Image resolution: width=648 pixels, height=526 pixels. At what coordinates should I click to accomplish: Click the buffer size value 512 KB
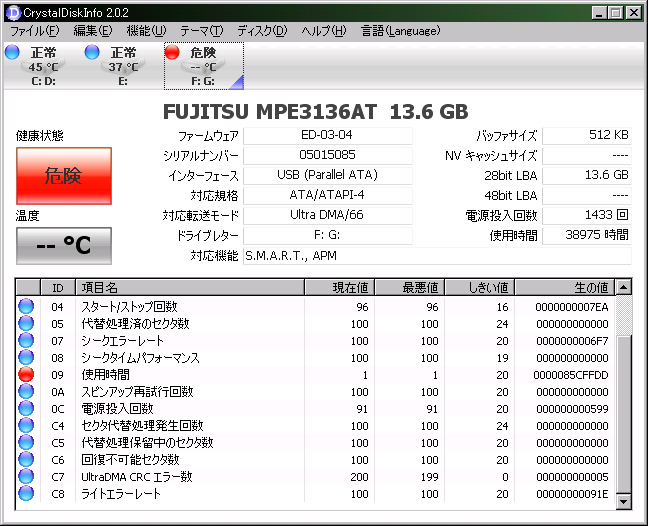587,136
